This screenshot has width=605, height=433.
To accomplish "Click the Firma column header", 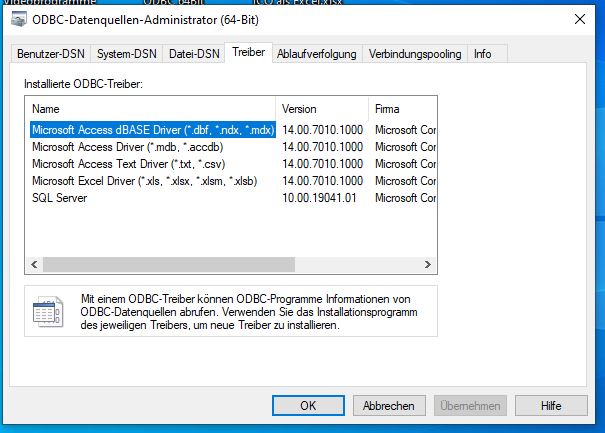I will (402, 109).
